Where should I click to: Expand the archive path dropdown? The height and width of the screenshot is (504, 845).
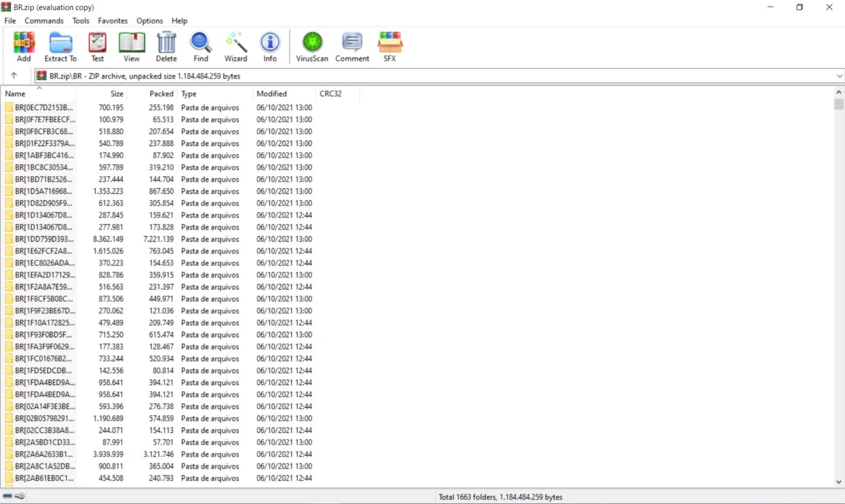coord(839,76)
